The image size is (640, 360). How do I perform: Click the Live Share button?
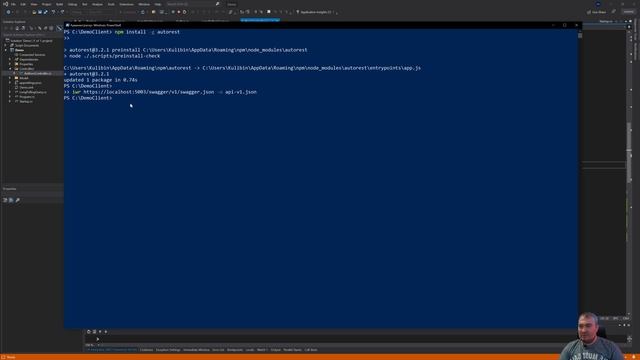[x=596, y=12]
